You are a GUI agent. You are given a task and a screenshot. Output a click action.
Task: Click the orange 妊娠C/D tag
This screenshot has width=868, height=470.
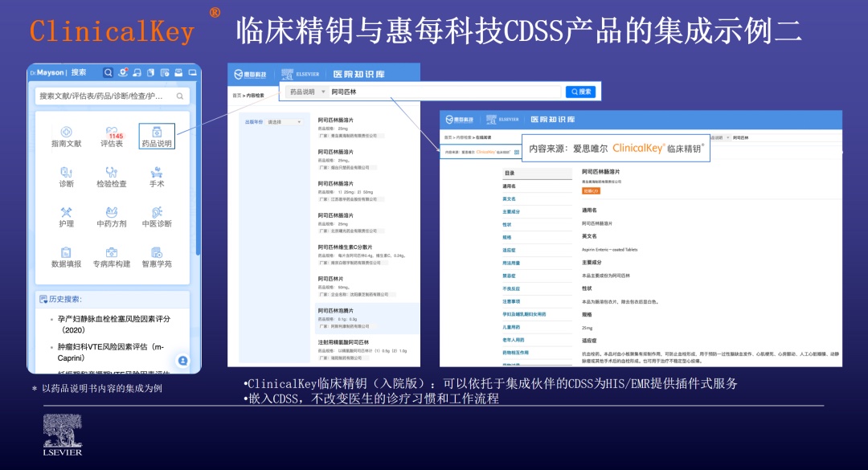[591, 190]
